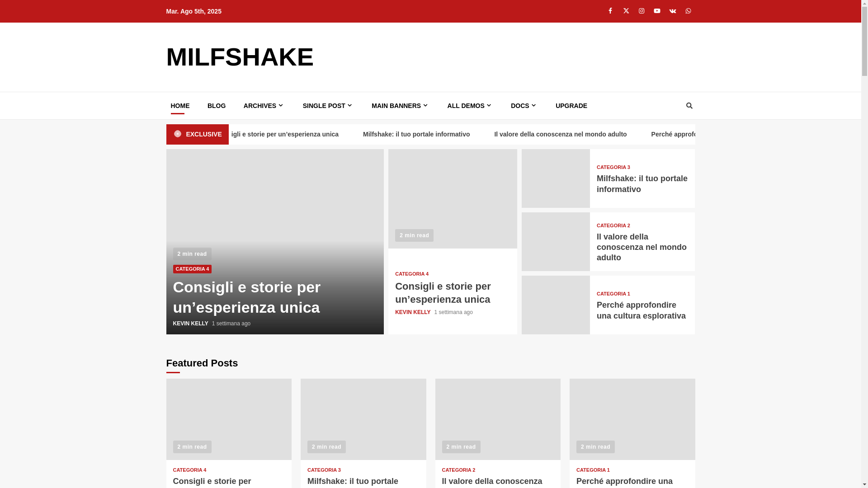
Task: Open middle card title 'Consigli e storie'
Action: pos(443,293)
